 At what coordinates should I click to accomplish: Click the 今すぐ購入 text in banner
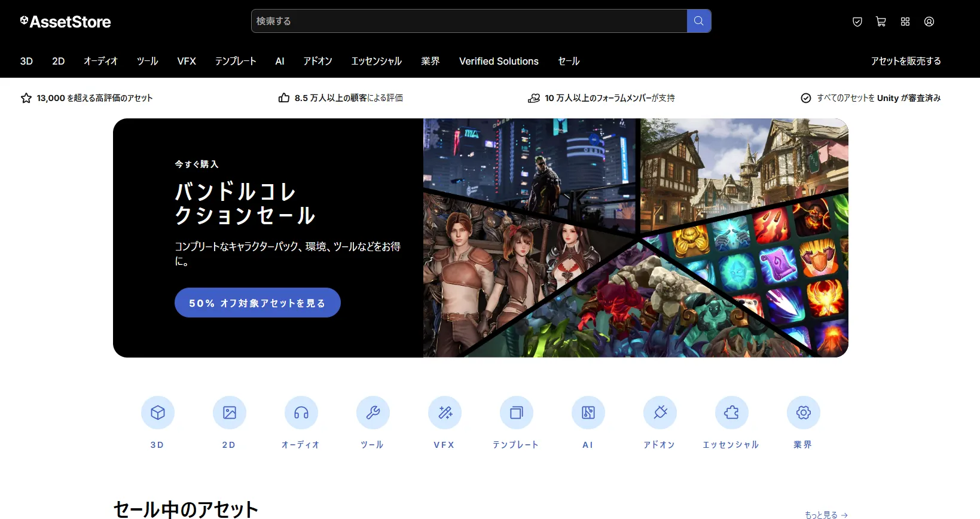click(x=197, y=164)
